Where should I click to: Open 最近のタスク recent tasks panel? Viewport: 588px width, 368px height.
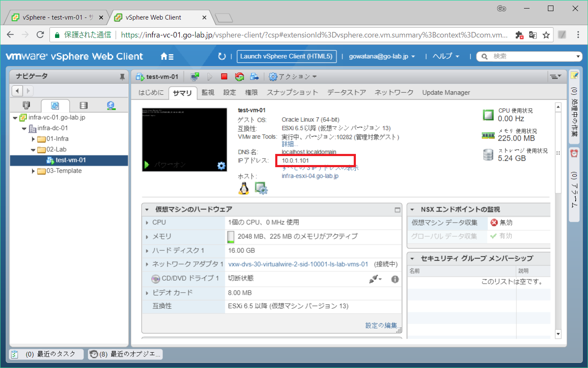[47, 354]
